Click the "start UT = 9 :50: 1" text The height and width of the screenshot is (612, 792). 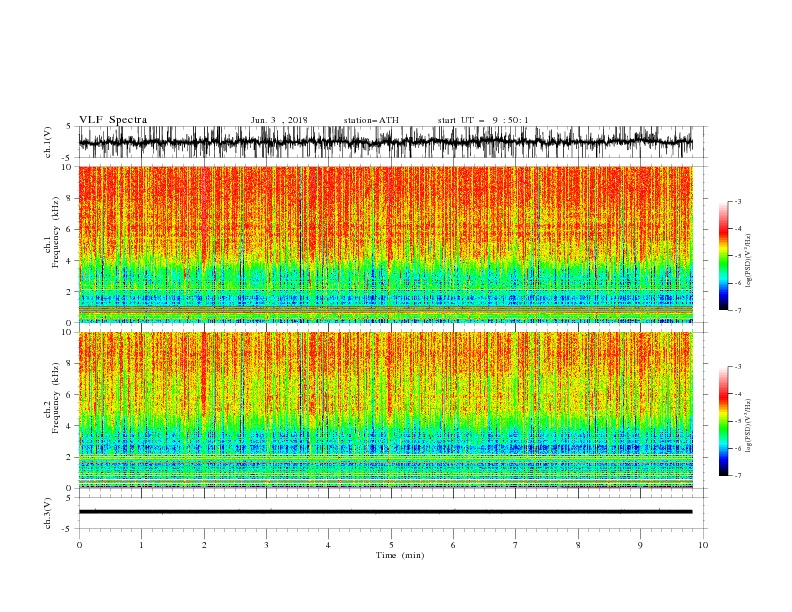(x=483, y=120)
